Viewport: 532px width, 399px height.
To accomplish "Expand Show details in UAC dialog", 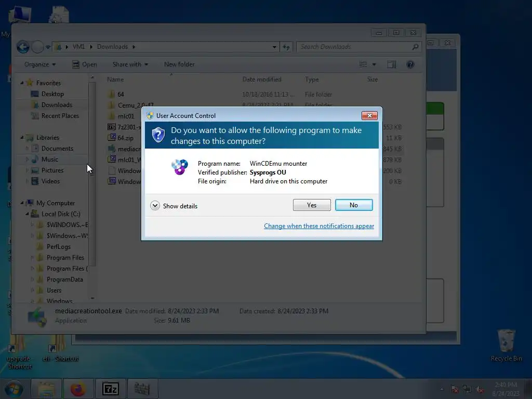I will coord(174,206).
